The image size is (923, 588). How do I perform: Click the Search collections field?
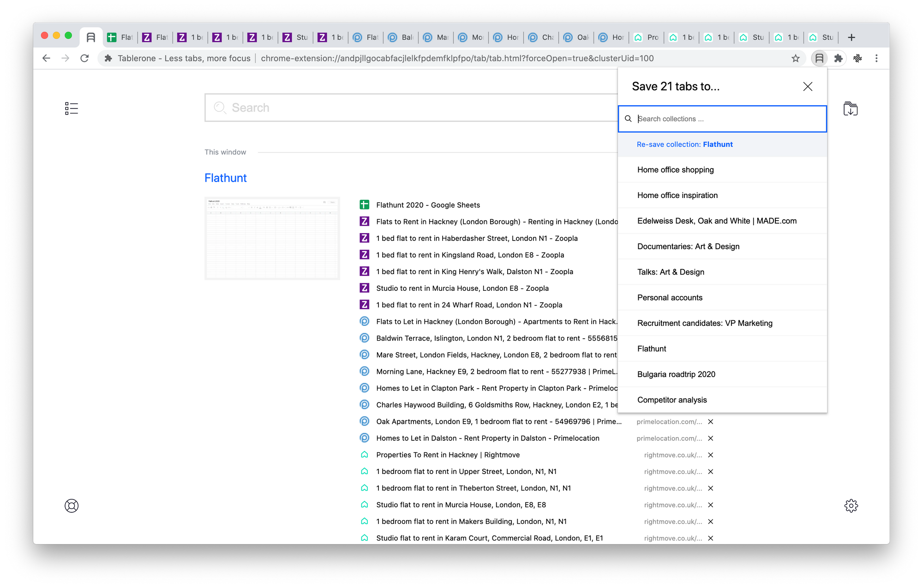[x=722, y=119]
